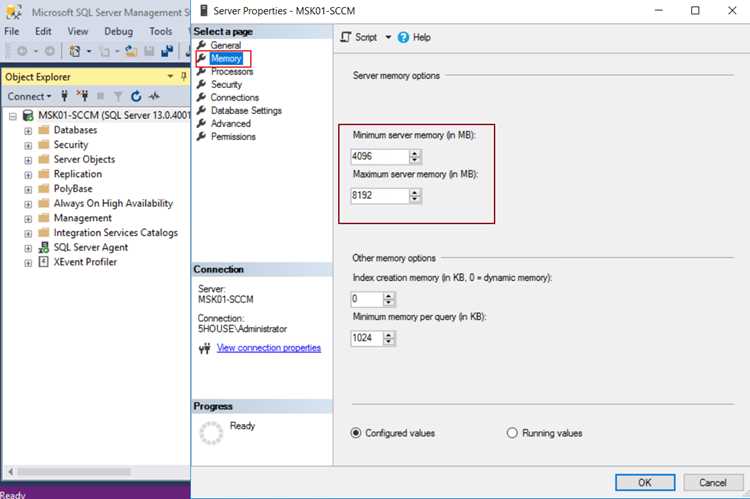Select the Configured values radio button
Viewport: 750px width, 499px height.
(356, 433)
